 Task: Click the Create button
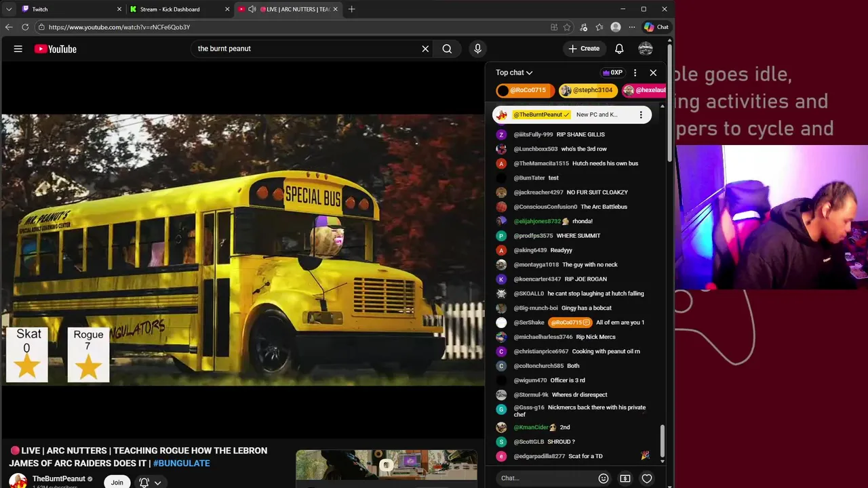pos(584,49)
